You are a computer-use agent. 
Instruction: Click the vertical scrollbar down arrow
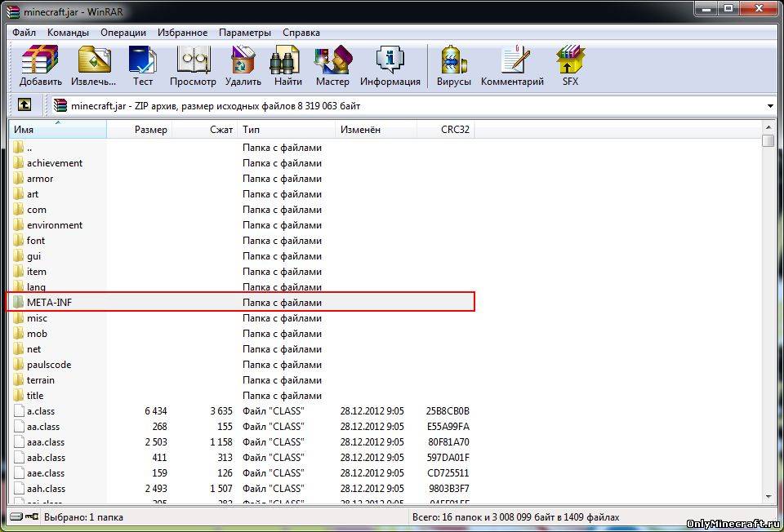click(x=768, y=495)
